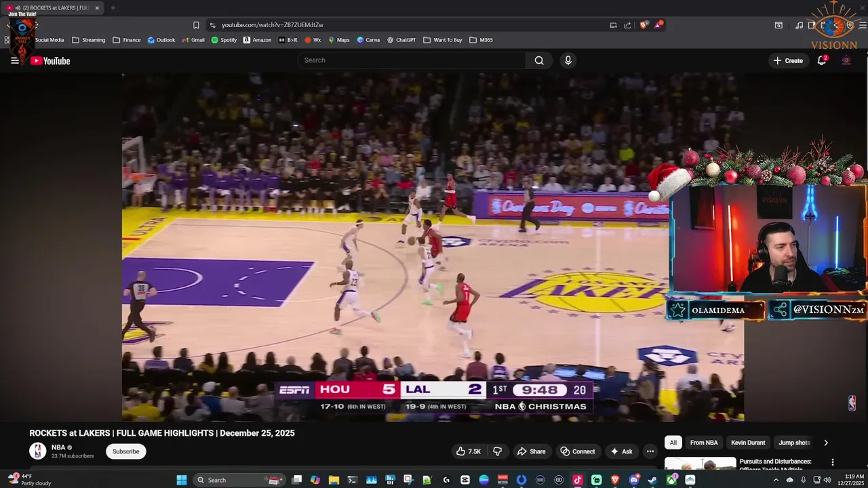Click the Ask button under video

point(622,451)
